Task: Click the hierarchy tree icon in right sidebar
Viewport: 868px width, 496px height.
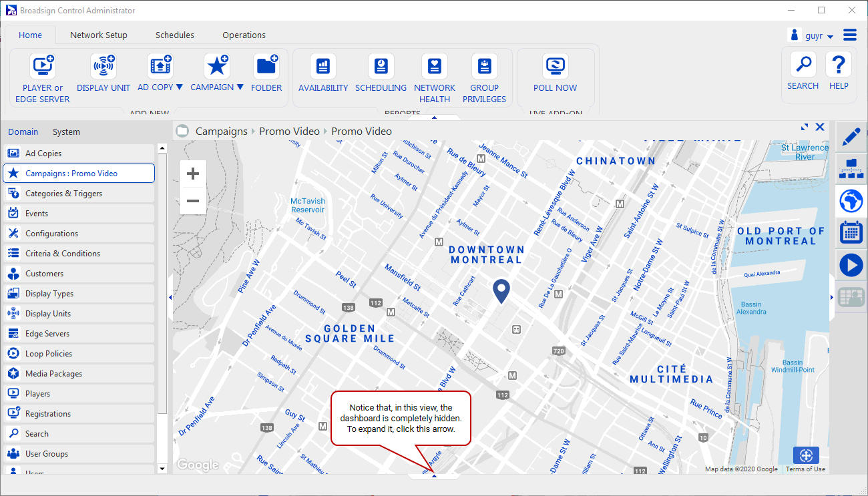Action: point(851,168)
